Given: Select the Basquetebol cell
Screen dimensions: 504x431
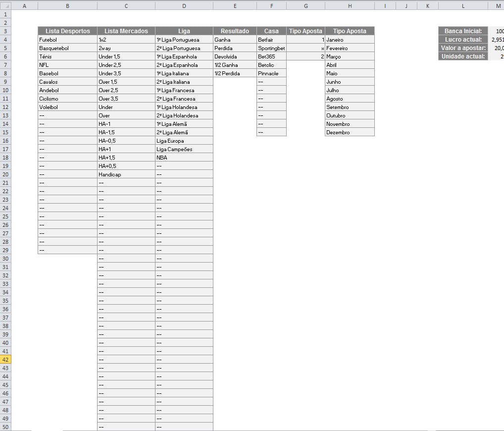Looking at the screenshot, I should (x=67, y=48).
